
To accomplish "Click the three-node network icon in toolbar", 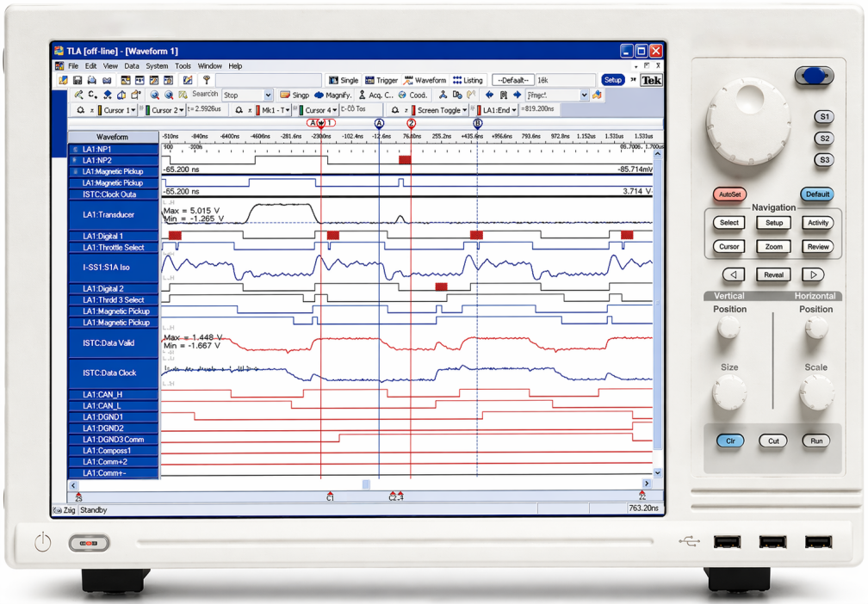I will pyautogui.click(x=443, y=95).
